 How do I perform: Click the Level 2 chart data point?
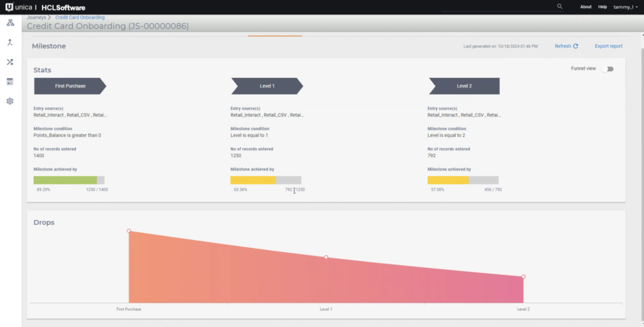523,277
